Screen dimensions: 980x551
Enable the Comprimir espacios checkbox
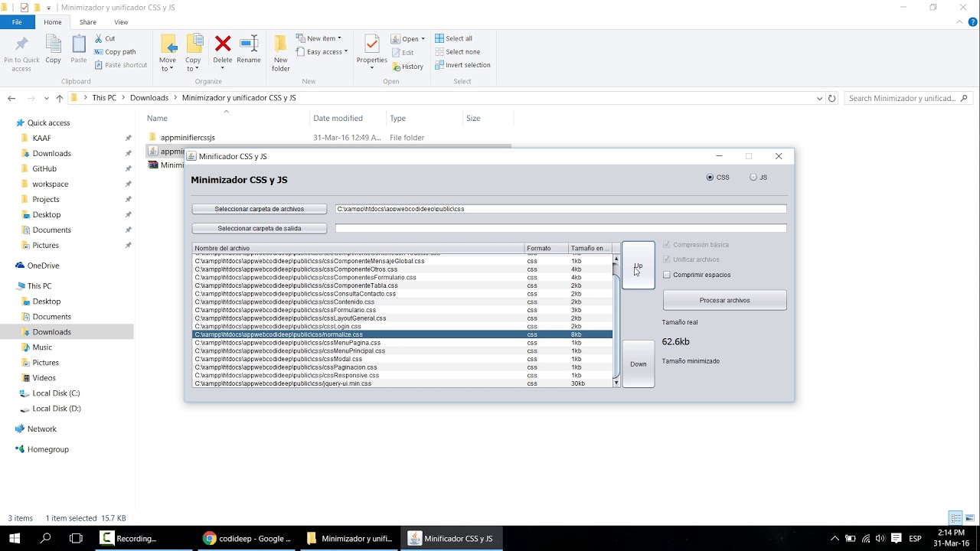[x=667, y=275]
